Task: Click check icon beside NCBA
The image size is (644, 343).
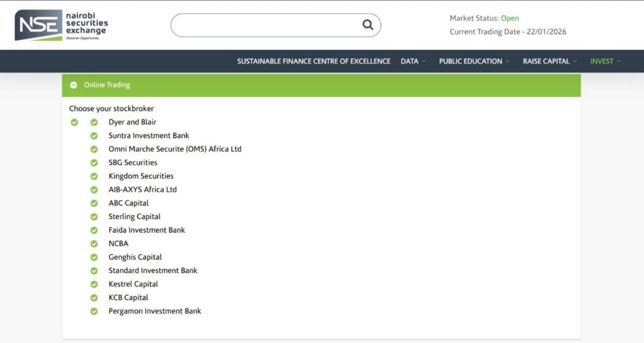Action: click(94, 244)
